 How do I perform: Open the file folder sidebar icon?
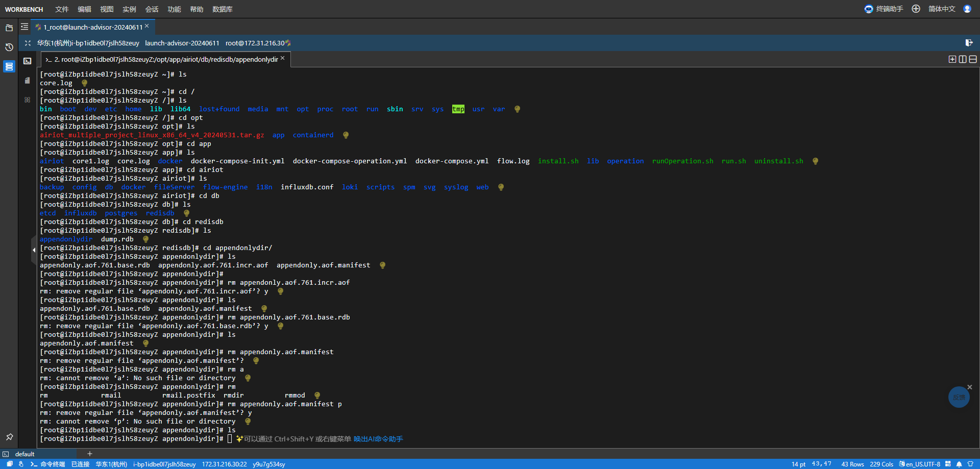pyautogui.click(x=9, y=28)
